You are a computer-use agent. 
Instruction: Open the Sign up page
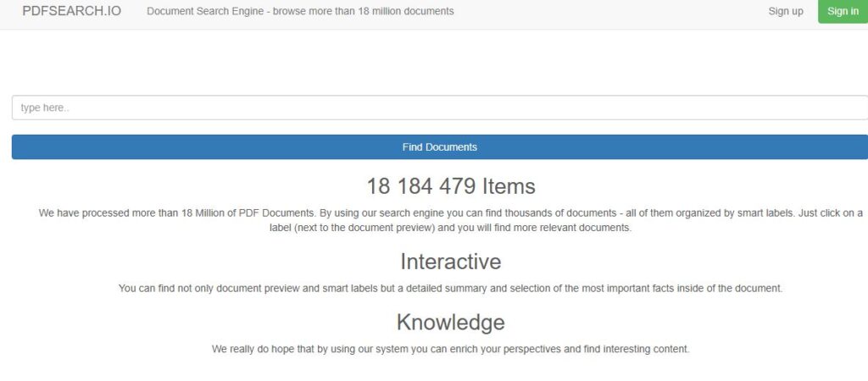[785, 11]
